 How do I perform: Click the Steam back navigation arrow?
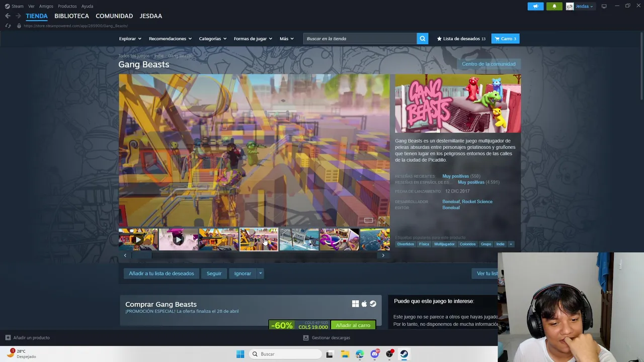click(8, 16)
